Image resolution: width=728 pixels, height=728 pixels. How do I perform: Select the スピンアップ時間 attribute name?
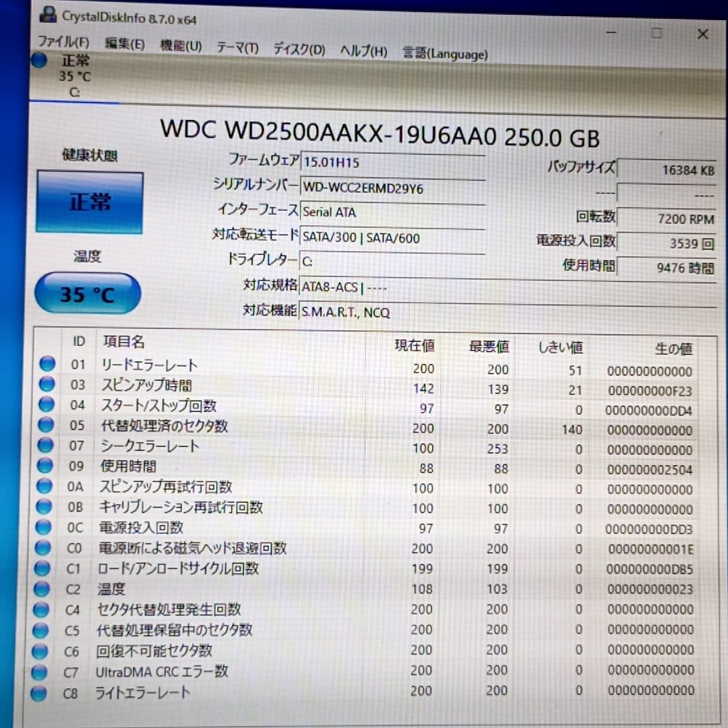pyautogui.click(x=146, y=386)
